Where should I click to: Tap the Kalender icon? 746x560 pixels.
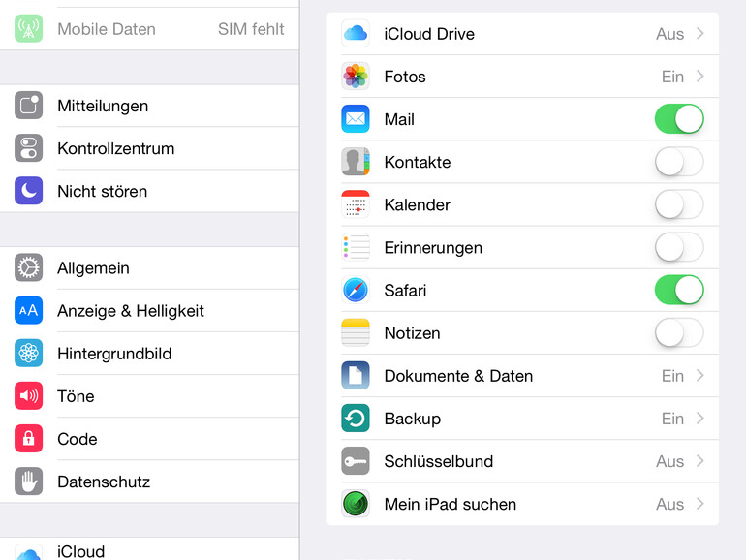coord(356,204)
